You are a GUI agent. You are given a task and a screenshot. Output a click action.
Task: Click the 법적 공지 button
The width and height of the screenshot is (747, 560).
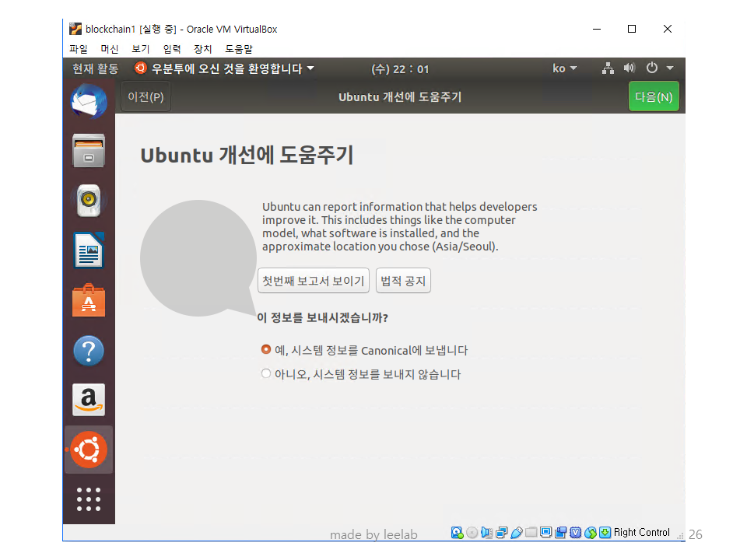[x=403, y=281]
